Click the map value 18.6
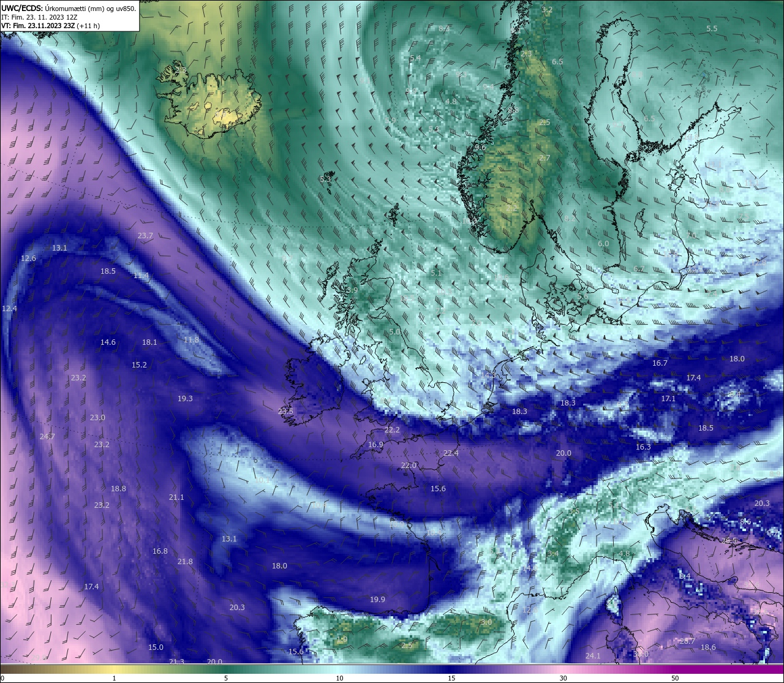This screenshot has height=683, width=784. click(x=708, y=647)
